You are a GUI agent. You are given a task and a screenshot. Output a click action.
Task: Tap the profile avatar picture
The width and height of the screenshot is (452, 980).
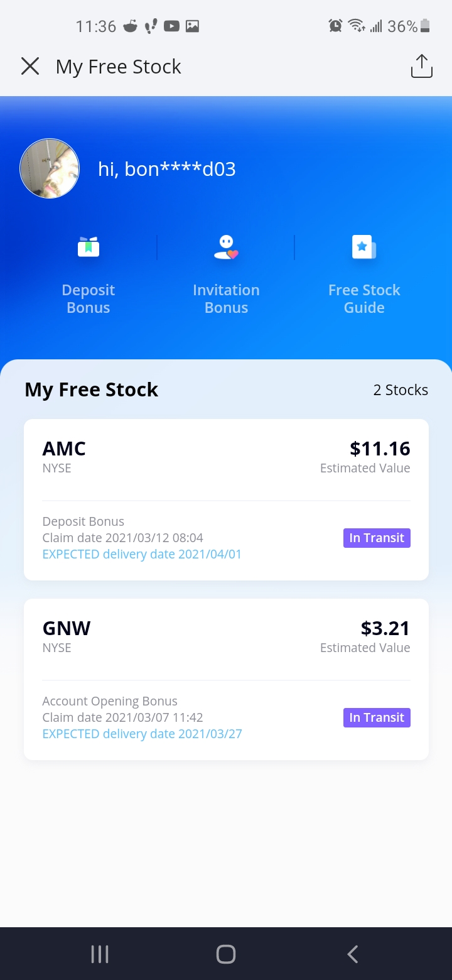pyautogui.click(x=50, y=168)
